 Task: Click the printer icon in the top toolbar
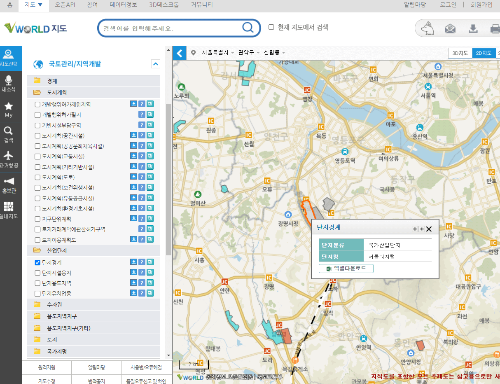coord(495,29)
